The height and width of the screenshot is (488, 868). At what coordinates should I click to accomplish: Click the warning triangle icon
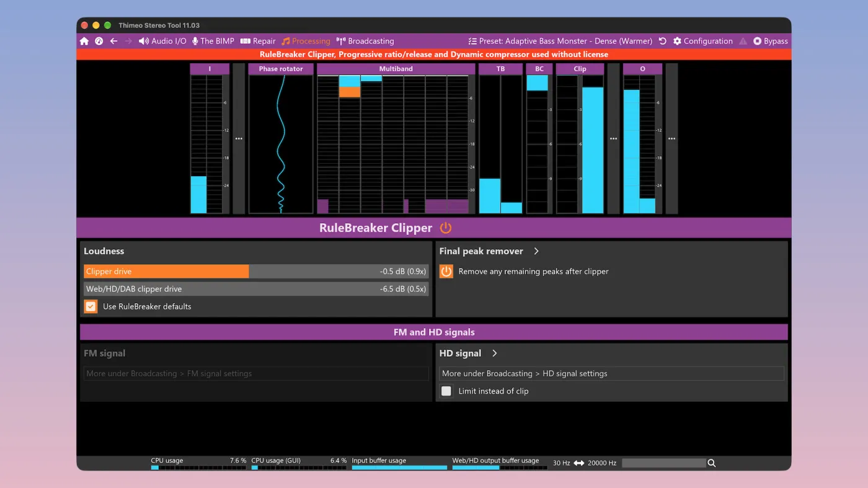(x=743, y=41)
